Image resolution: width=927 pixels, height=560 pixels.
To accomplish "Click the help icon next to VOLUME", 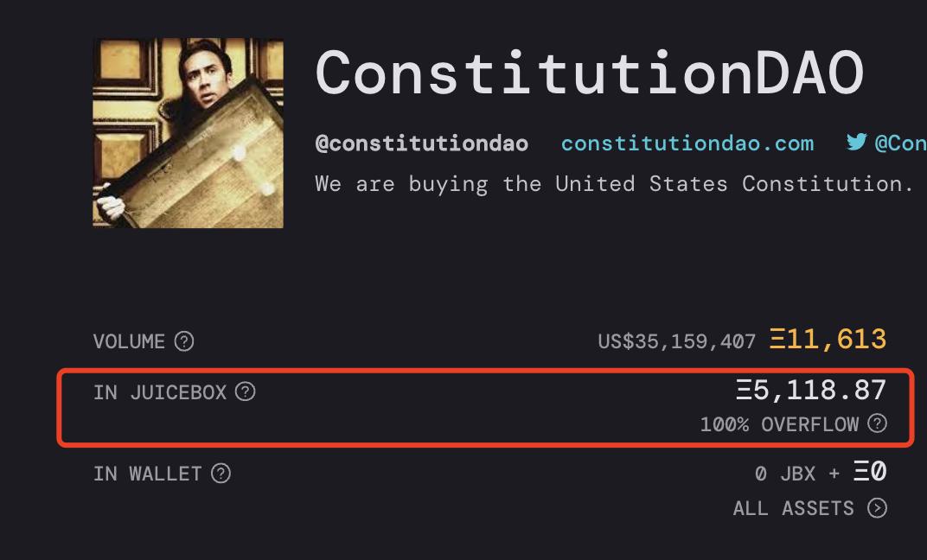I will point(184,341).
